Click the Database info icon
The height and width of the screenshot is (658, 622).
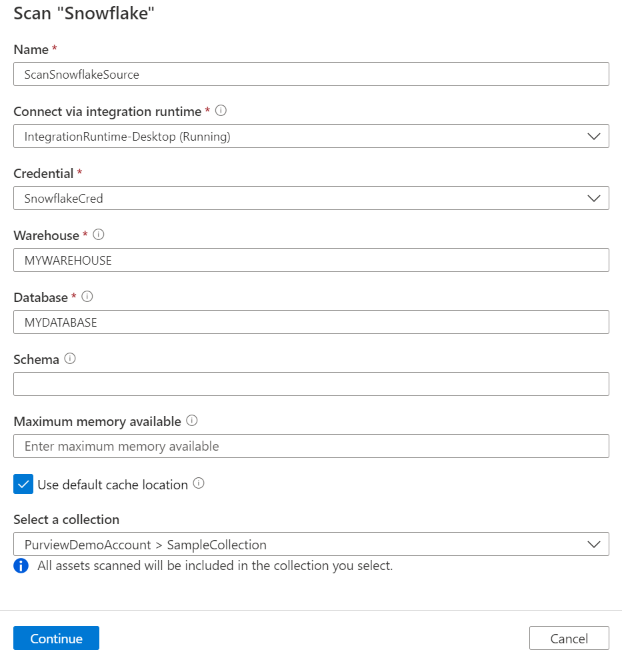[x=88, y=297]
